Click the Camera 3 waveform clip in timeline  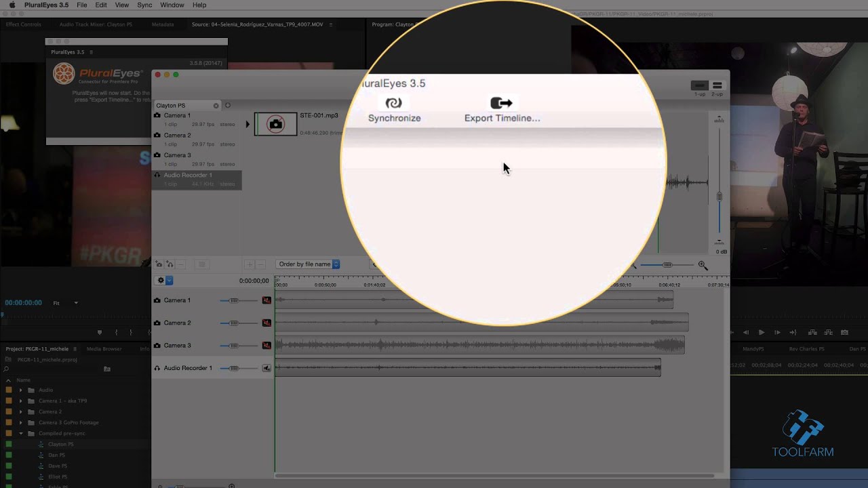point(480,346)
